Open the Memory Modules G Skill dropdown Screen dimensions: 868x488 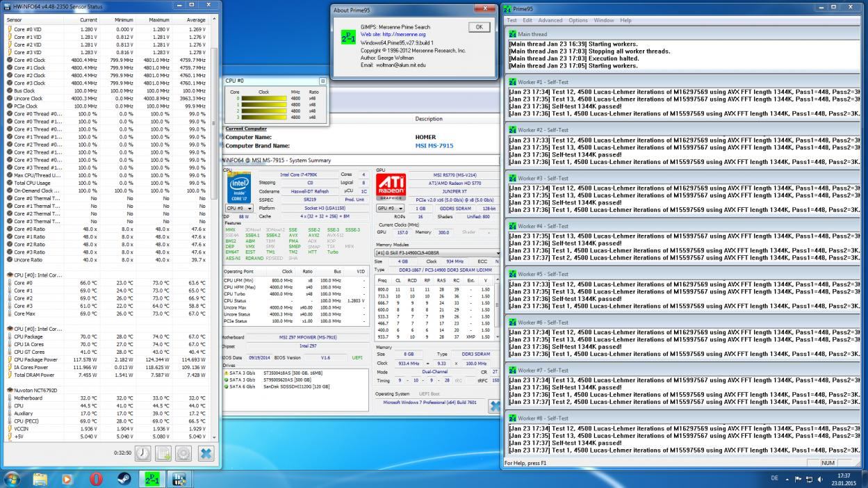click(x=438, y=253)
